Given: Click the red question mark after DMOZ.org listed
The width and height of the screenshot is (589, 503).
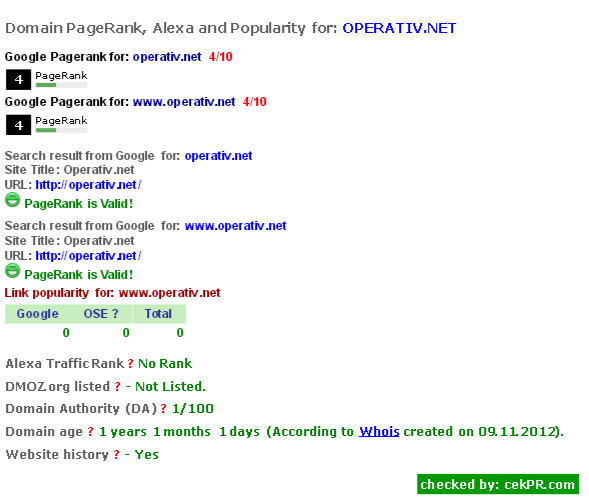Looking at the screenshot, I should coord(118,387).
